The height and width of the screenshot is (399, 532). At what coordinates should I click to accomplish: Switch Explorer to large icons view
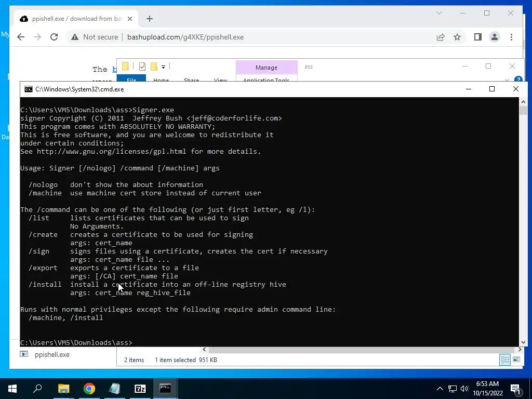pyautogui.click(x=516, y=360)
